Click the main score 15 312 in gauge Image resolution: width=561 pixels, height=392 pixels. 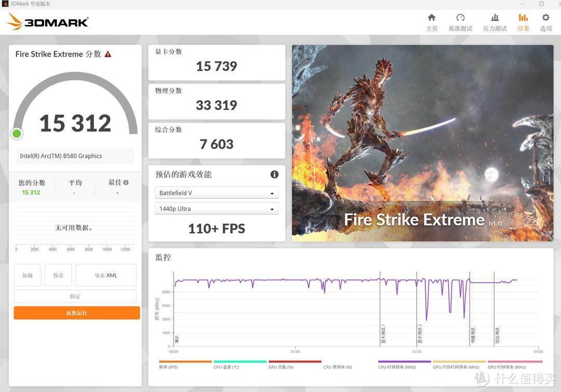click(x=75, y=123)
